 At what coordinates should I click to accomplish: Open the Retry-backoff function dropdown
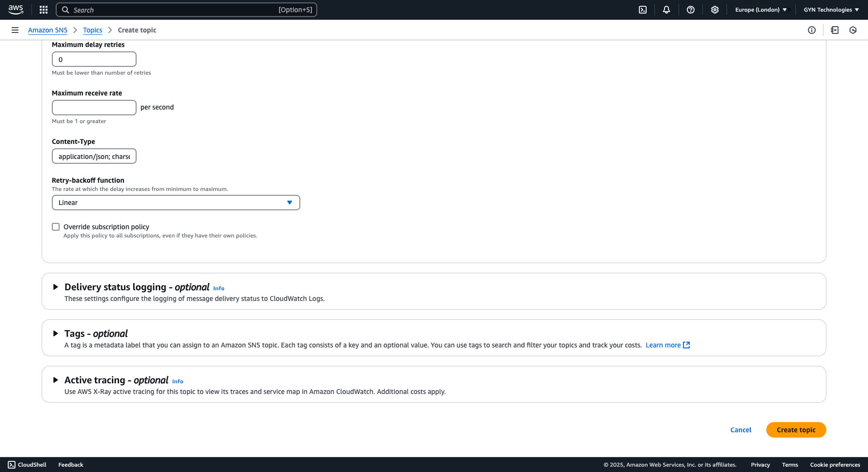point(176,203)
